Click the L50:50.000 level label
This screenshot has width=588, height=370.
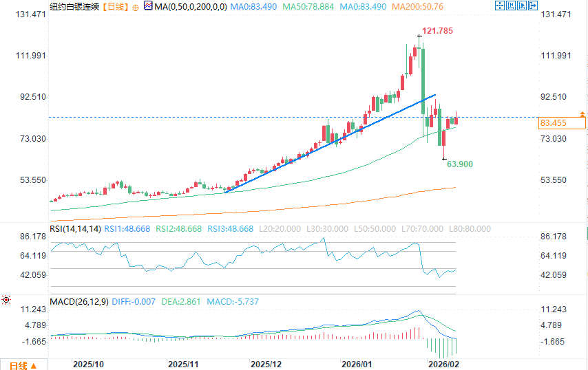(x=375, y=229)
